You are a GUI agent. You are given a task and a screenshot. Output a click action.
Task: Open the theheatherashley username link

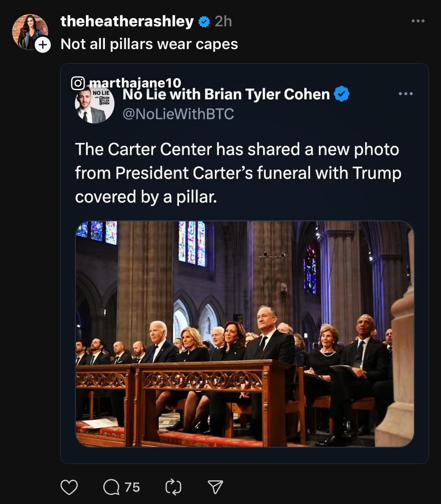point(127,21)
